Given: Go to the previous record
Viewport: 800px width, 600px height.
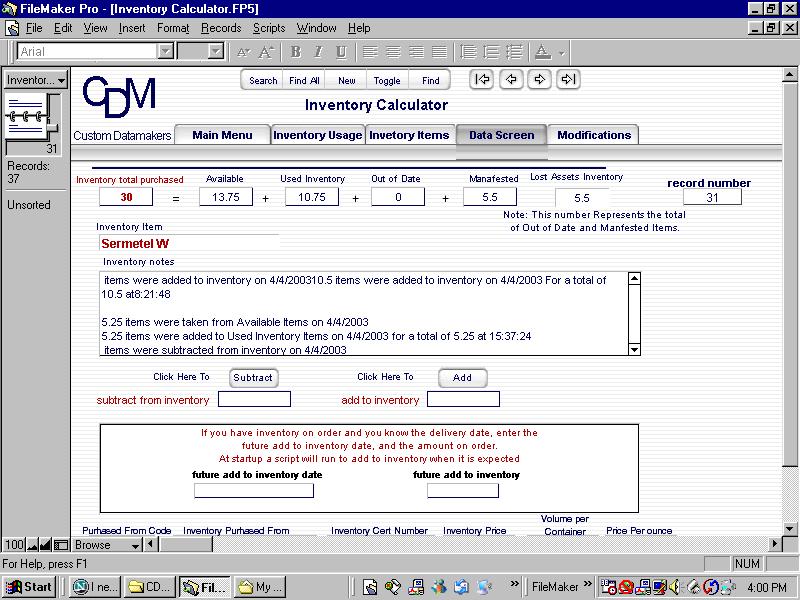Looking at the screenshot, I should pyautogui.click(x=511, y=80).
